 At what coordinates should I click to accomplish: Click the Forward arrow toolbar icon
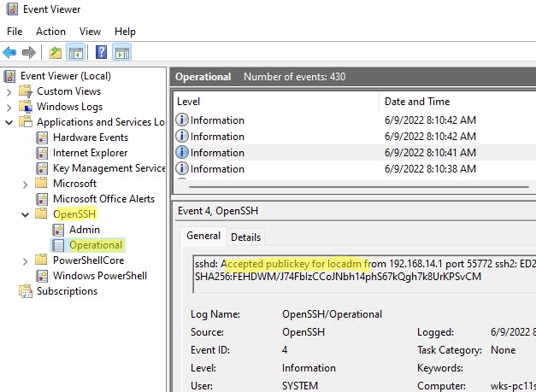29,53
